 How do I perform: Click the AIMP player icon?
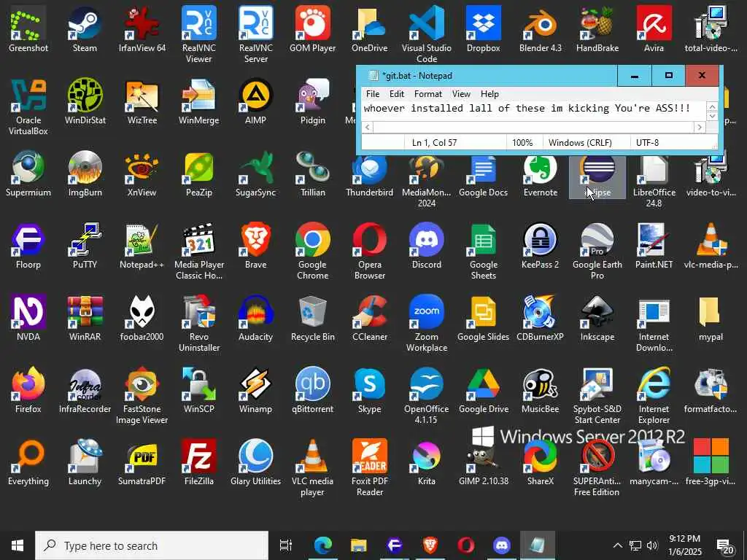pos(255,101)
